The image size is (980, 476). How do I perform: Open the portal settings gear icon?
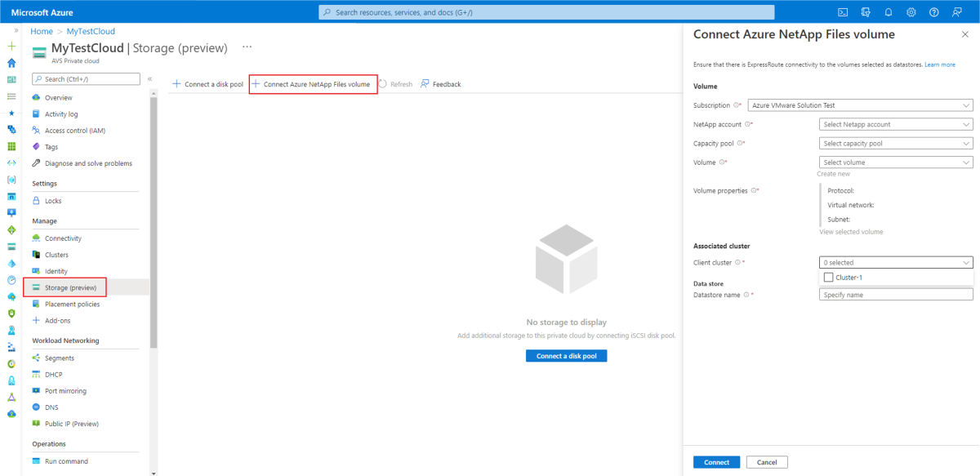click(x=911, y=12)
